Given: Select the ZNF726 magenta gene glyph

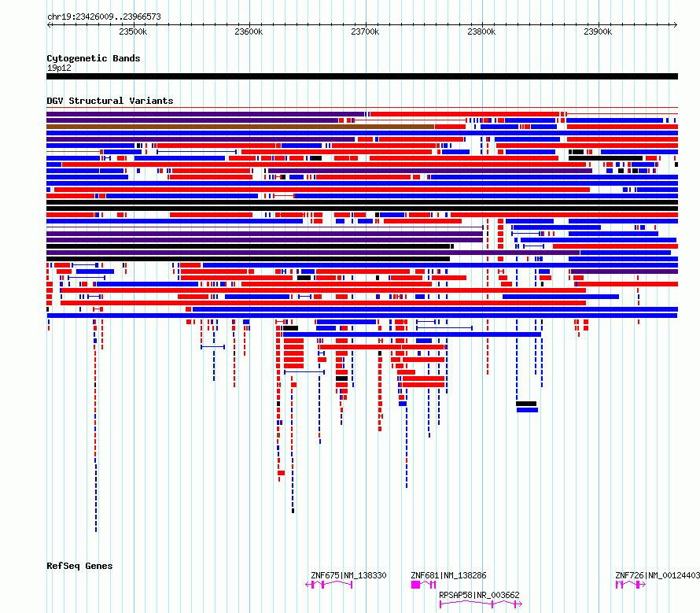Looking at the screenshot, I should tap(630, 585).
